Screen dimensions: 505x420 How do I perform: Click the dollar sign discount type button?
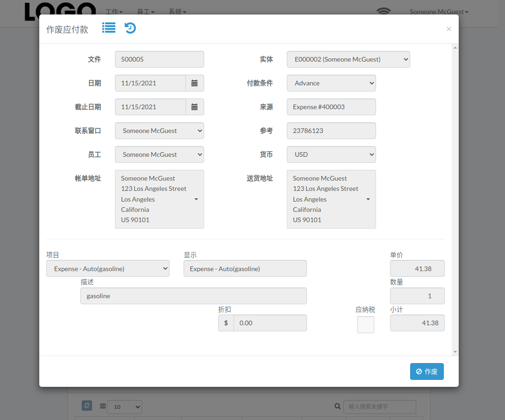pyautogui.click(x=226, y=323)
